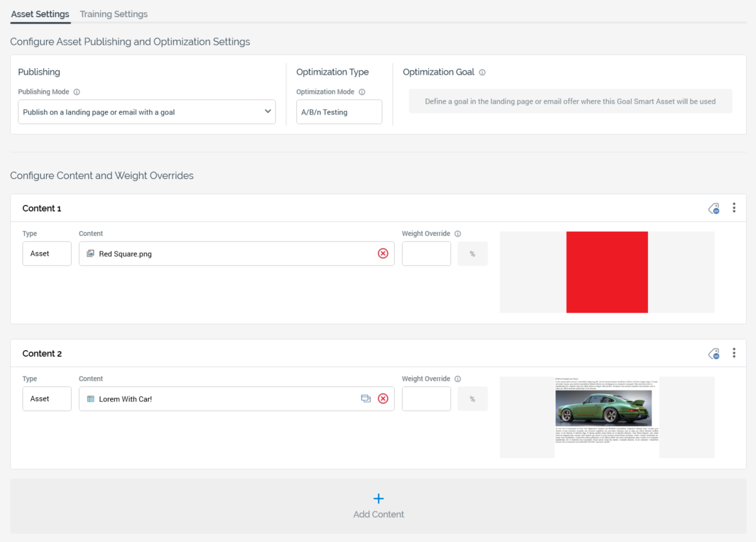This screenshot has height=542, width=756.
Task: Open the A/B/n Testing optimization mode selector
Action: tap(339, 112)
